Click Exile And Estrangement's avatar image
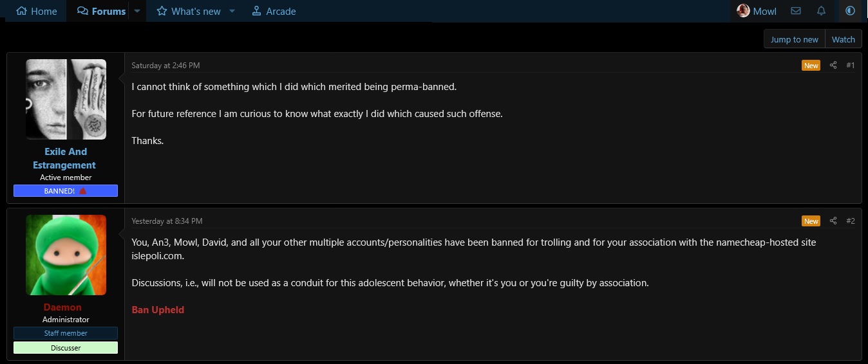This screenshot has width=868, height=364. click(66, 99)
